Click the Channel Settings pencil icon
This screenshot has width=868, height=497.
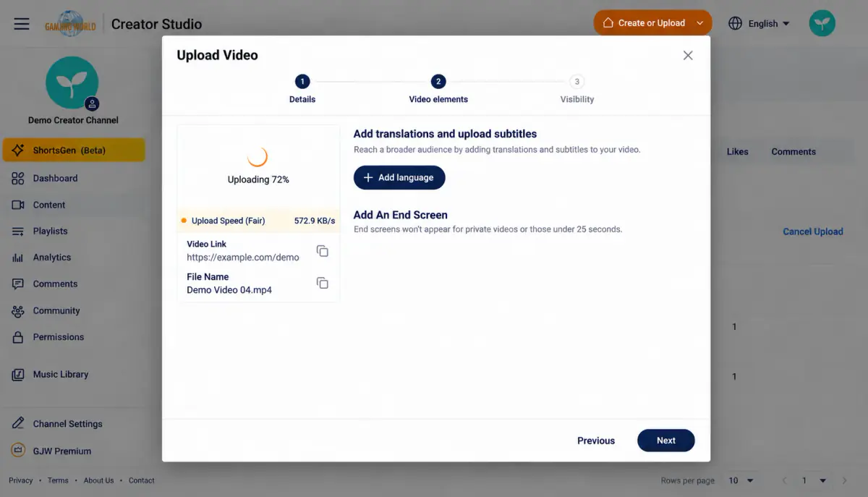coord(18,424)
